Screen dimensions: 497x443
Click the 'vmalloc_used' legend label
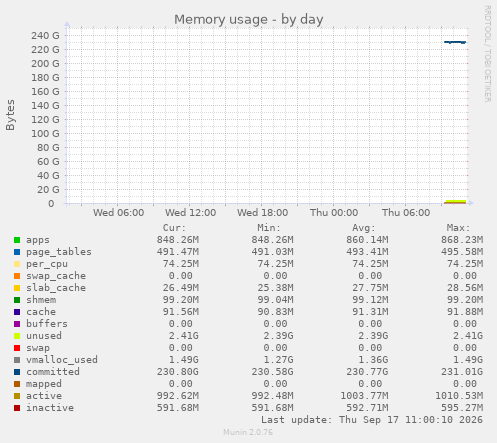click(62, 360)
